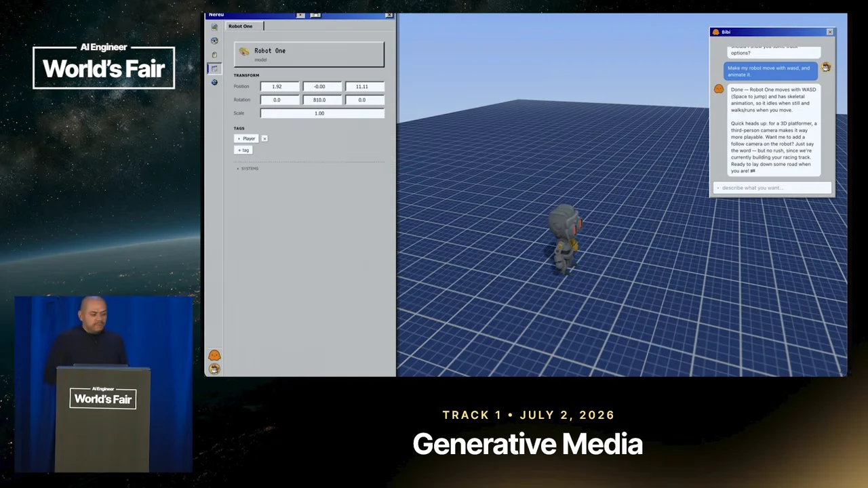
Task: Select the robot model in the 3D viewport
Action: (566, 238)
